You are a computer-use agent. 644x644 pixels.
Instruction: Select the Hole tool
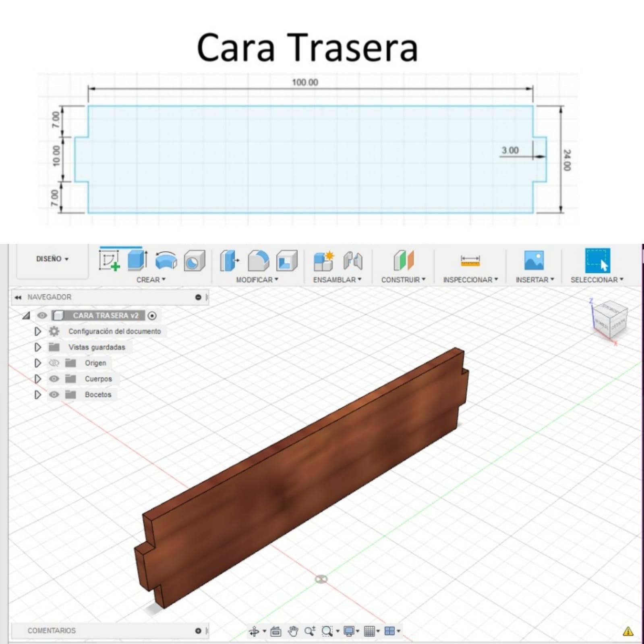pyautogui.click(x=195, y=261)
